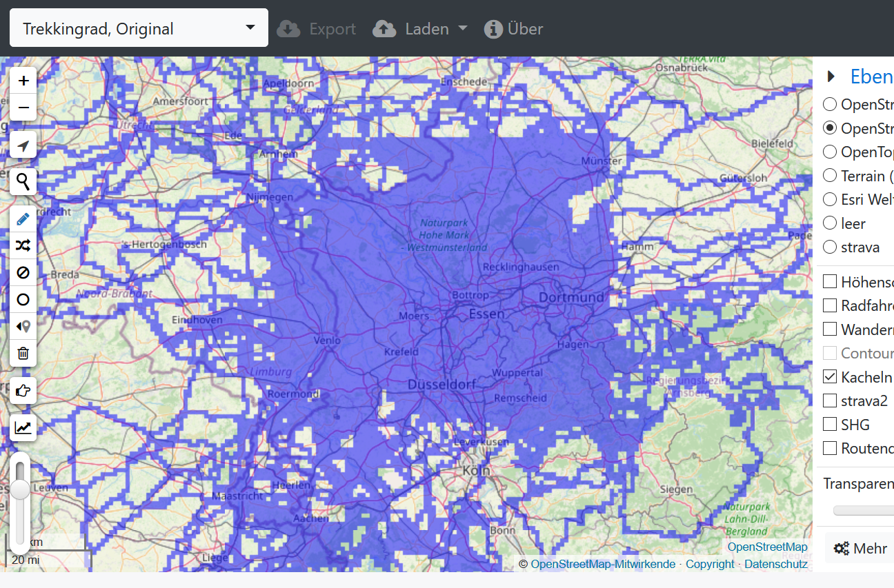
Task: Open the Über info menu item
Action: point(514,29)
